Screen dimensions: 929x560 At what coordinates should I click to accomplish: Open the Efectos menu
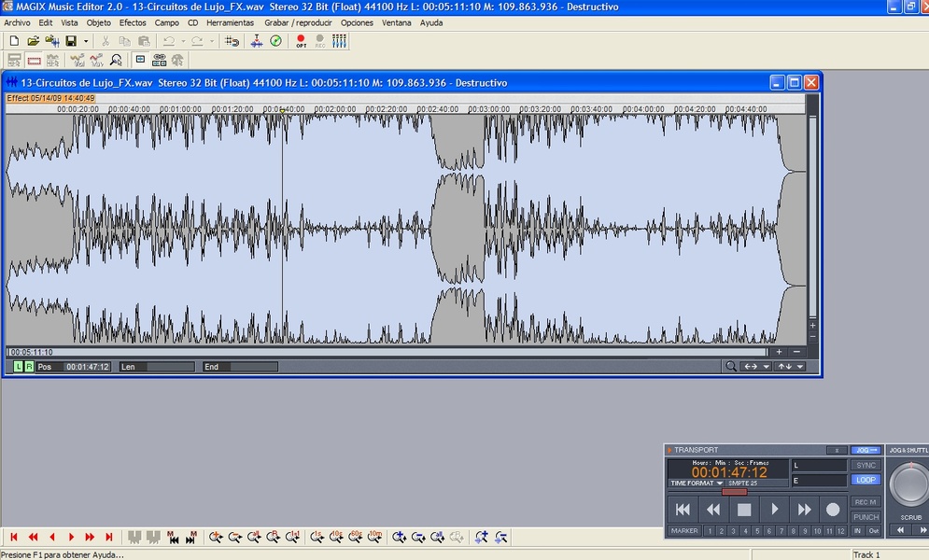click(133, 22)
